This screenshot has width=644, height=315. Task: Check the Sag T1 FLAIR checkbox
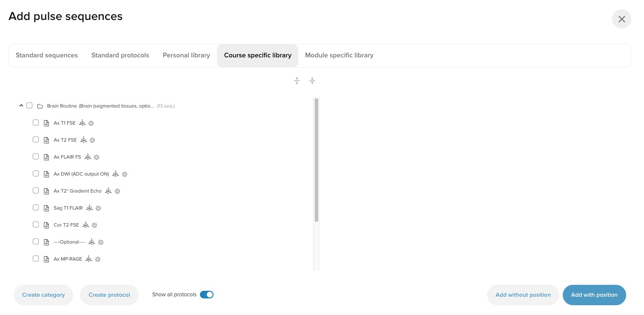(x=36, y=207)
